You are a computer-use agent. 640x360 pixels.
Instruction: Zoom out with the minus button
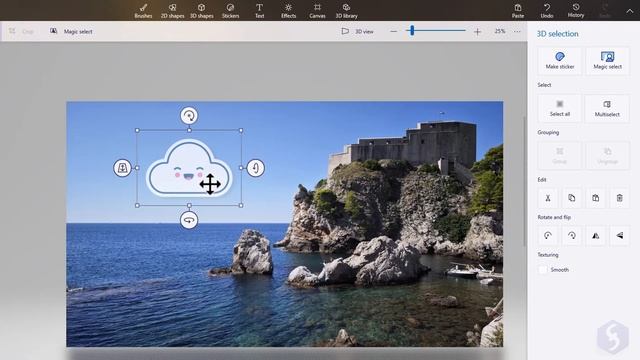393,31
